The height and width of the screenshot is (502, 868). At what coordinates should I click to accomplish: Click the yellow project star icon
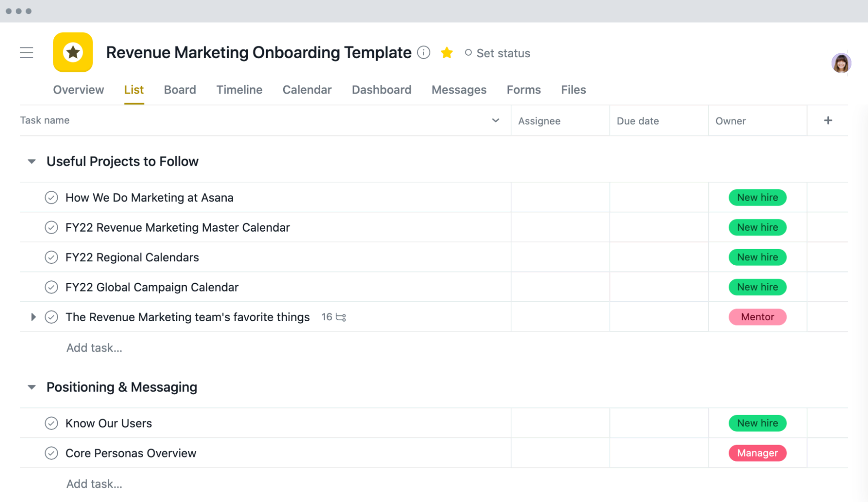(x=73, y=52)
